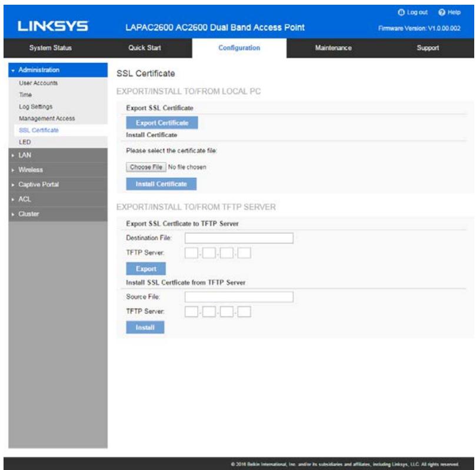The width and height of the screenshot is (476, 470).
Task: Click second octet of export TFTP Server
Action: (209, 253)
